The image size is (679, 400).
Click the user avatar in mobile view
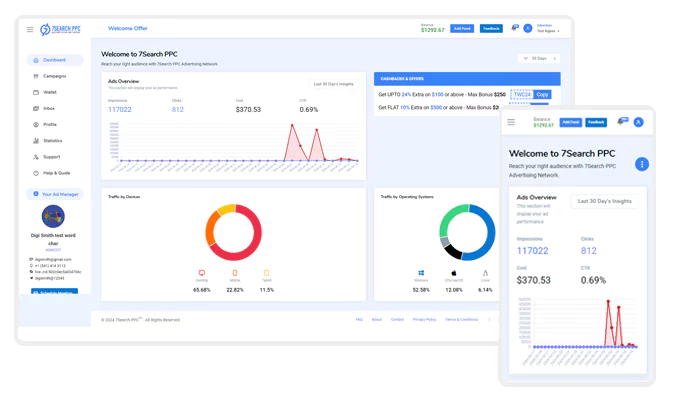point(639,123)
